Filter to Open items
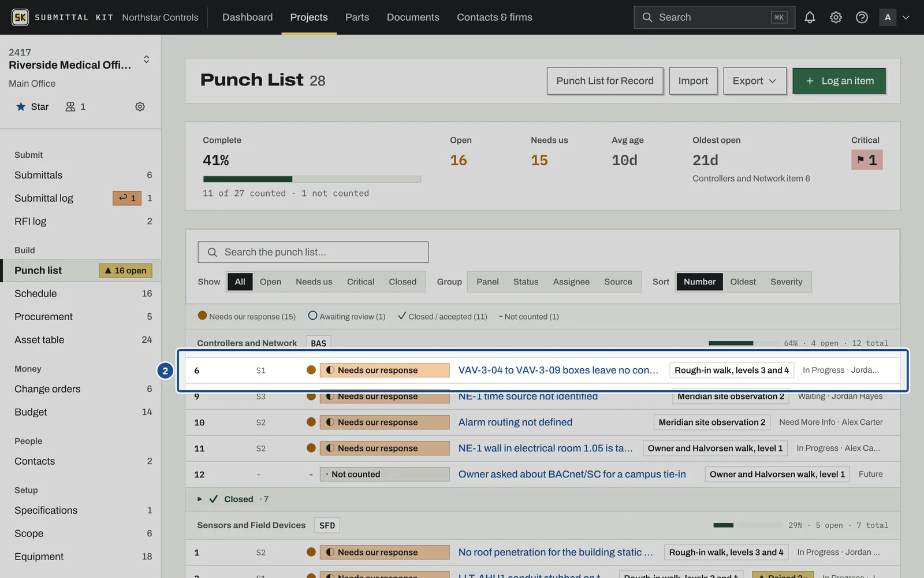This screenshot has height=578, width=924. [x=270, y=282]
